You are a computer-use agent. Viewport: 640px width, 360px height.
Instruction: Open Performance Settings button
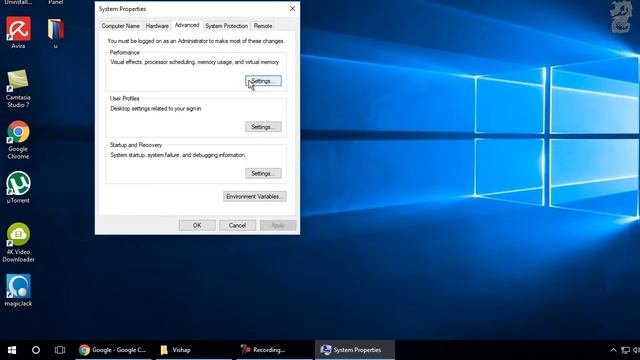coord(263,81)
